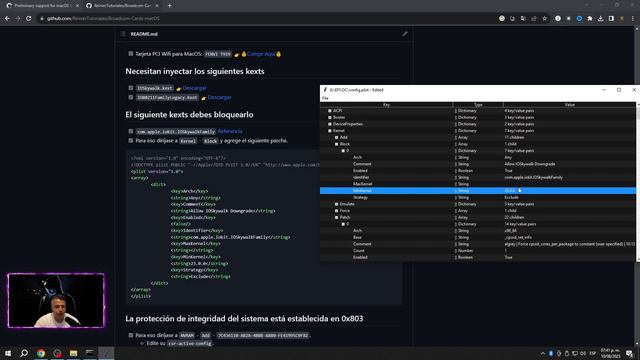Toggle checkbox beside com.apple.iokit.IOSkywalkFamily

click(131, 131)
